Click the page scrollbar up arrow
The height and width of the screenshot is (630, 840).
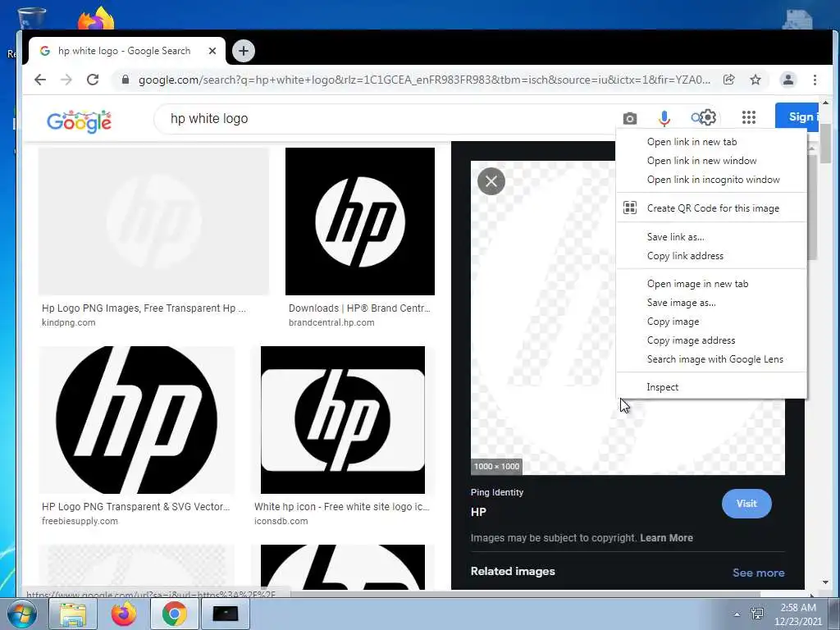tap(825, 103)
